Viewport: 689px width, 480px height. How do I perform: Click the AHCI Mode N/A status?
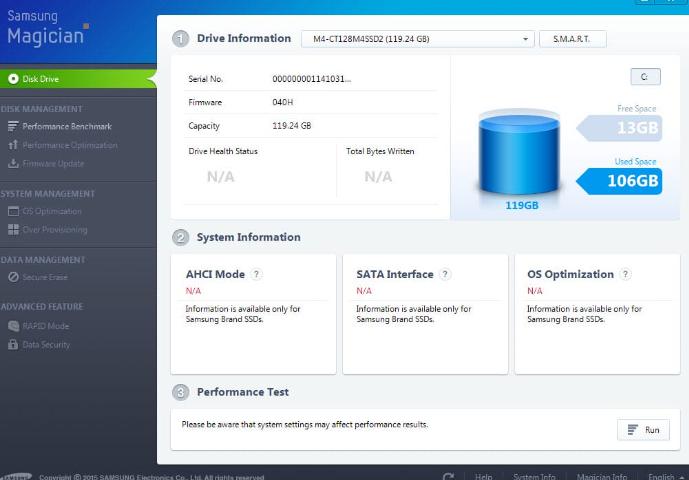(193, 291)
